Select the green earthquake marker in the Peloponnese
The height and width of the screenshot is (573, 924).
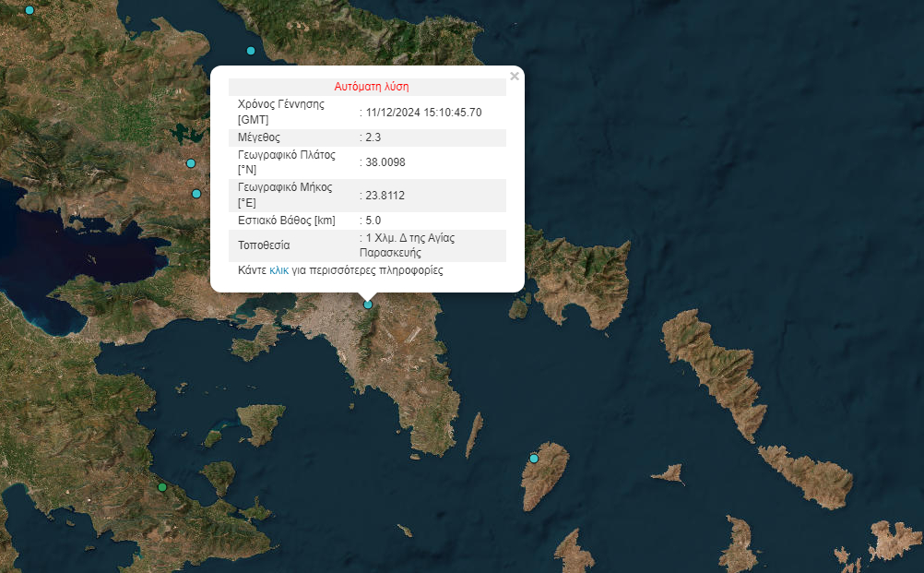[162, 487]
